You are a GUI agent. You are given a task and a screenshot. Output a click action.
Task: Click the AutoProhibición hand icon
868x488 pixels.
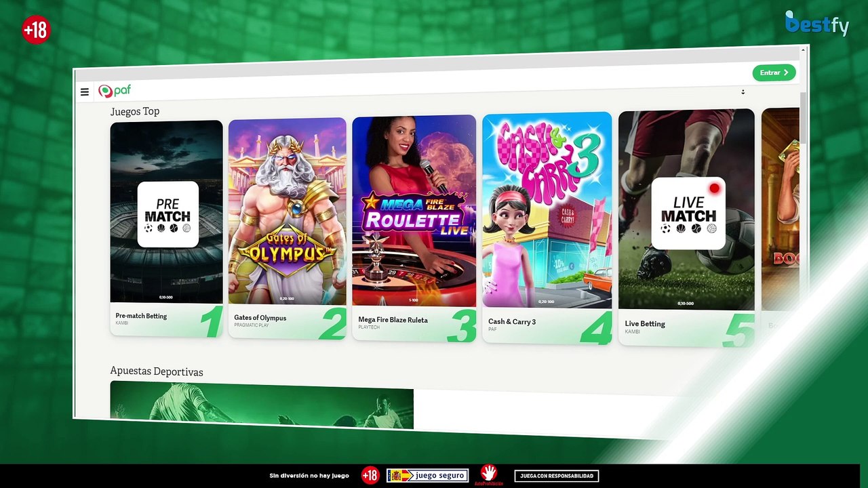488,474
